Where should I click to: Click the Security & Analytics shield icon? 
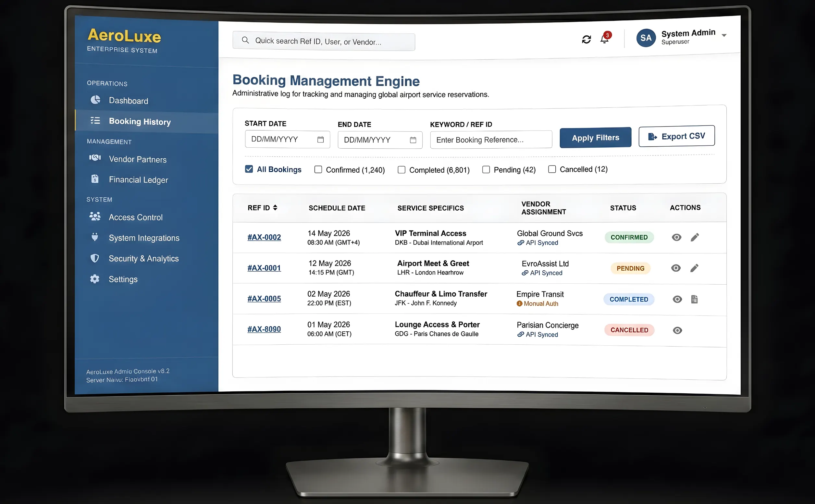point(95,258)
